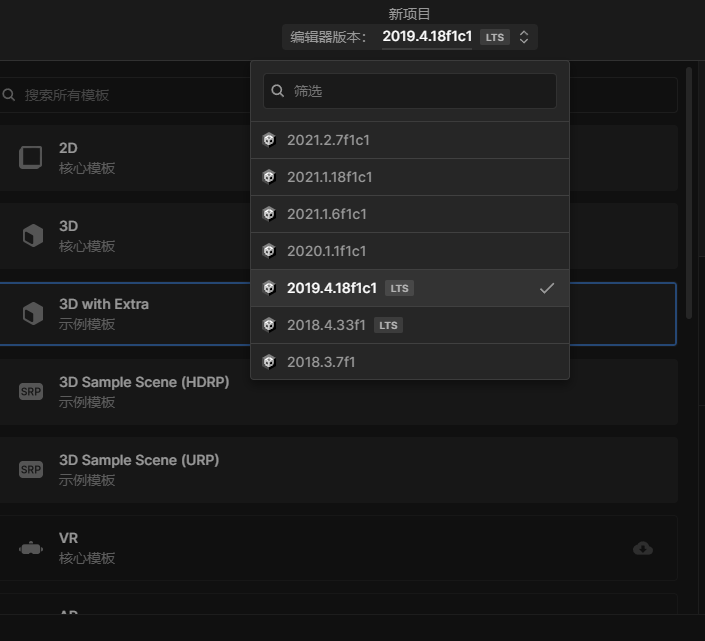Click Unity icon beside 2021.2.7f1c1
The image size is (705, 641).
click(x=269, y=140)
